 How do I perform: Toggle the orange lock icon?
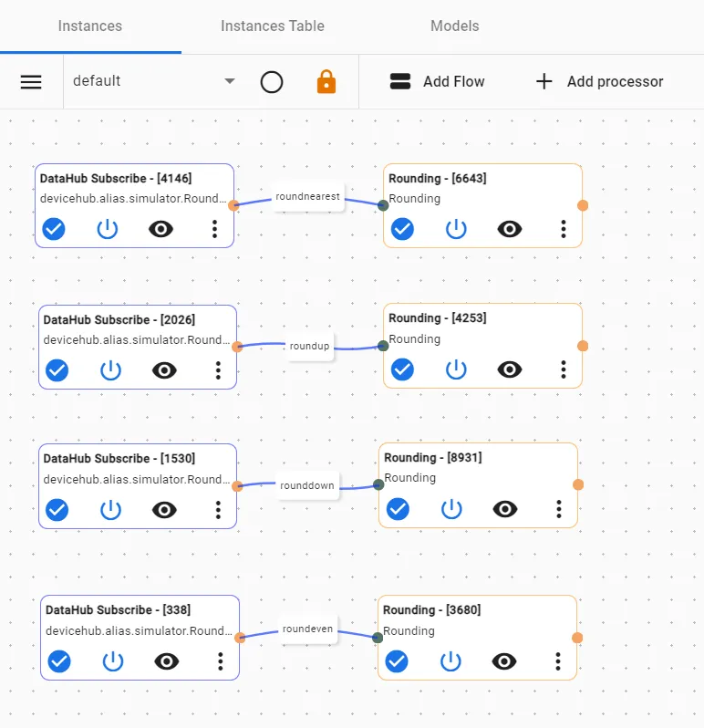[x=326, y=82]
